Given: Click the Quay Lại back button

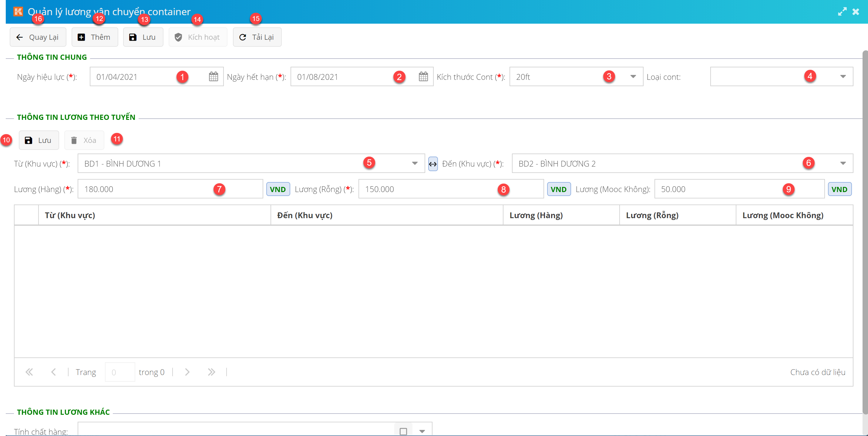Looking at the screenshot, I should pyautogui.click(x=38, y=37).
